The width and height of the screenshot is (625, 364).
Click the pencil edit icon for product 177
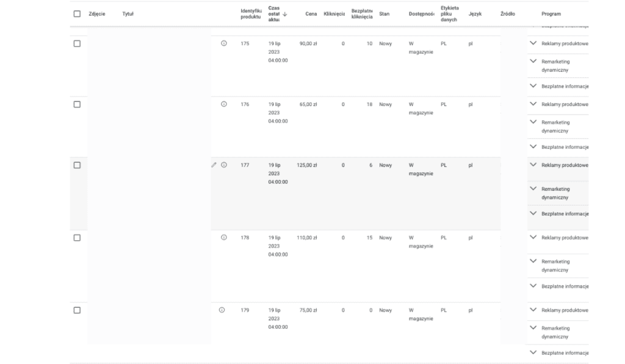pyautogui.click(x=214, y=165)
